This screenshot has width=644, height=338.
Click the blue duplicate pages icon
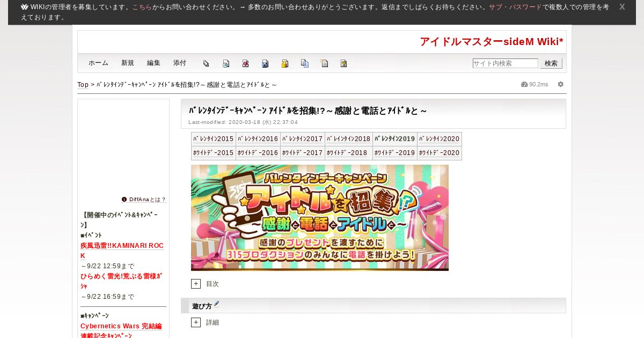[304, 63]
